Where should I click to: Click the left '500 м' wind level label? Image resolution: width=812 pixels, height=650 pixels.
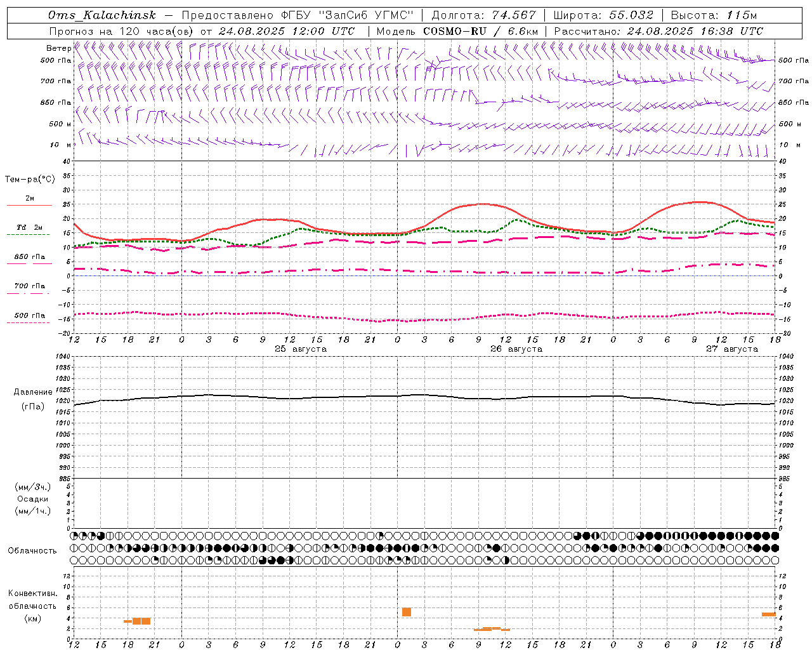coord(60,124)
